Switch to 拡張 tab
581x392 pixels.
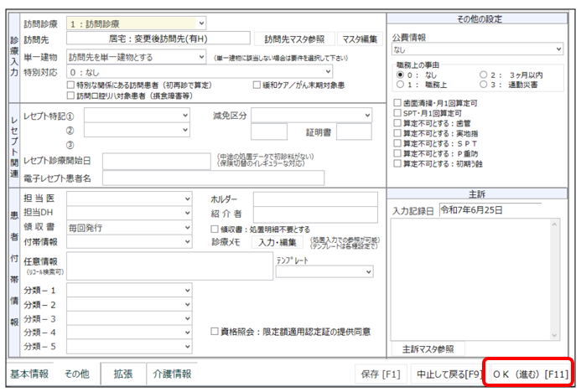pos(123,374)
